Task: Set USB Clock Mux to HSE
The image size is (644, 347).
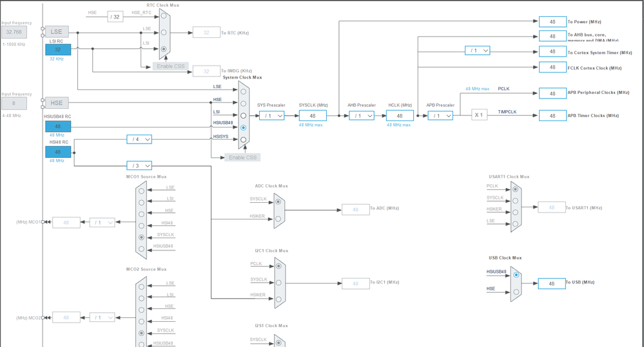Action: (516, 292)
